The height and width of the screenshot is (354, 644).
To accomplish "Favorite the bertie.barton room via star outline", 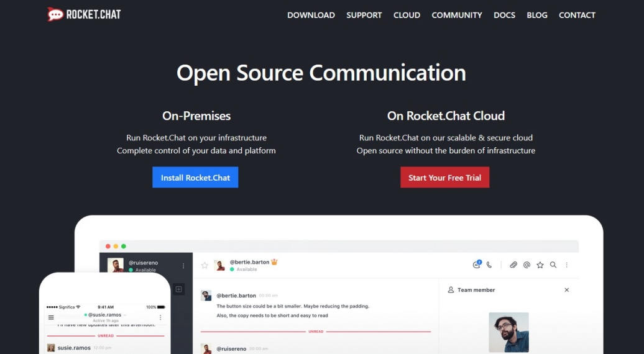I will 205,265.
